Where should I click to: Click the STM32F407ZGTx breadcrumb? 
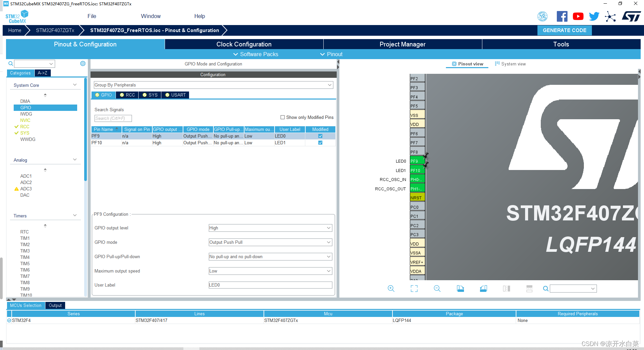[x=55, y=30]
